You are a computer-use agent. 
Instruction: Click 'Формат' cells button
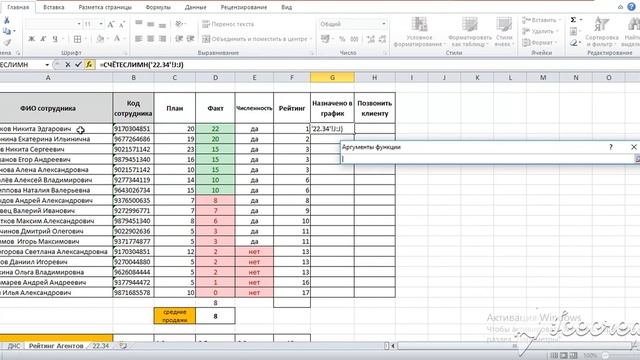pos(540,42)
